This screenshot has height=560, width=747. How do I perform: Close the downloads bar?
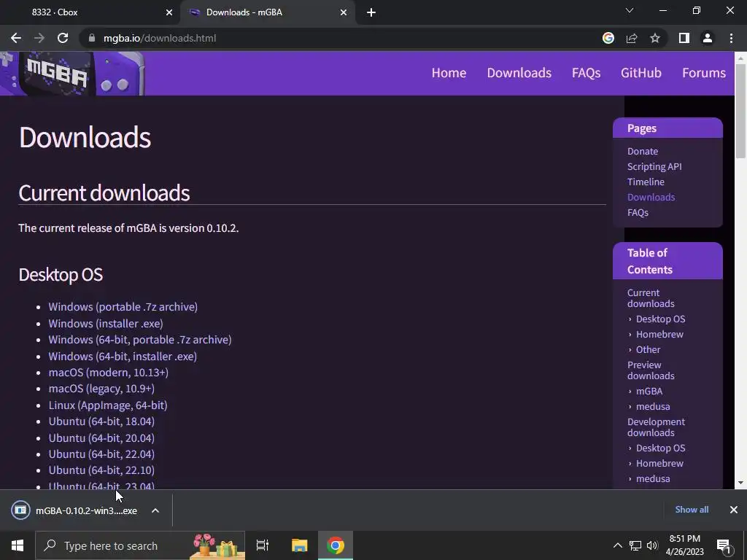[x=734, y=510]
